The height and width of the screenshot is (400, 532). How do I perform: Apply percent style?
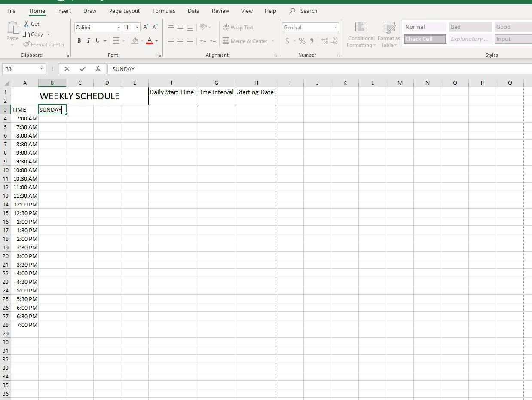[x=302, y=41]
